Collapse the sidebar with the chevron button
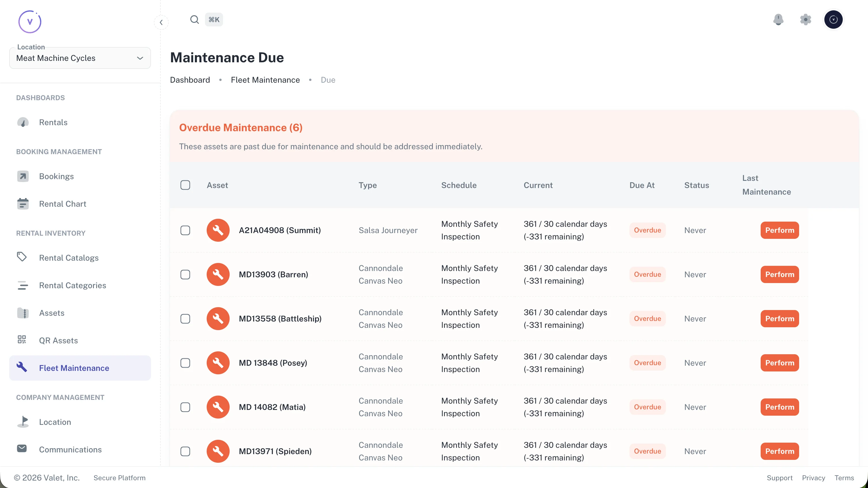This screenshot has height=488, width=868. (x=161, y=22)
